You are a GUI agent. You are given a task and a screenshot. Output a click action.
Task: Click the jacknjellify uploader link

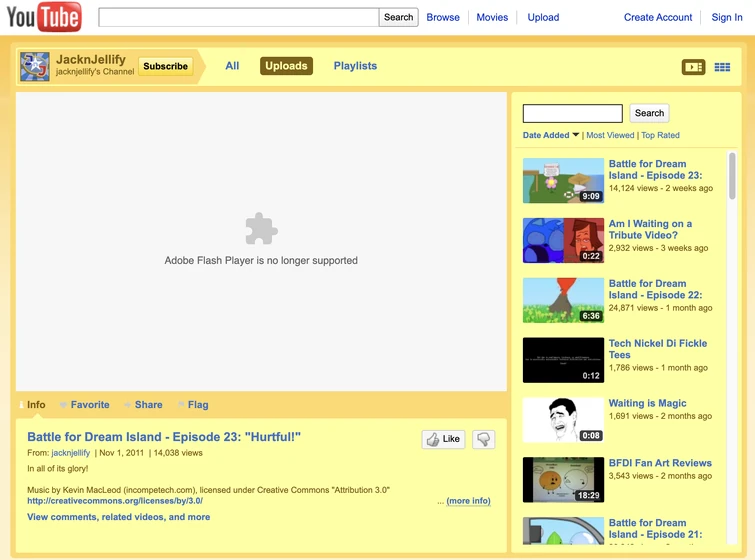coord(71,453)
